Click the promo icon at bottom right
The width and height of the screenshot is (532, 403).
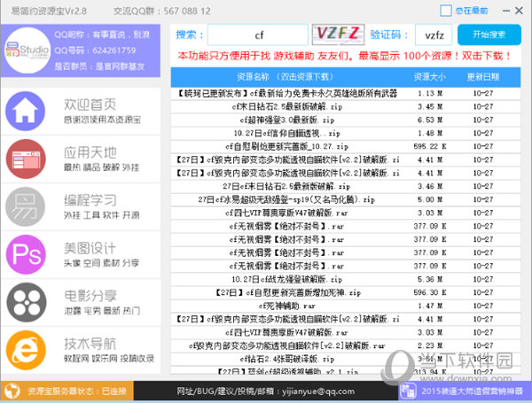[x=408, y=391]
